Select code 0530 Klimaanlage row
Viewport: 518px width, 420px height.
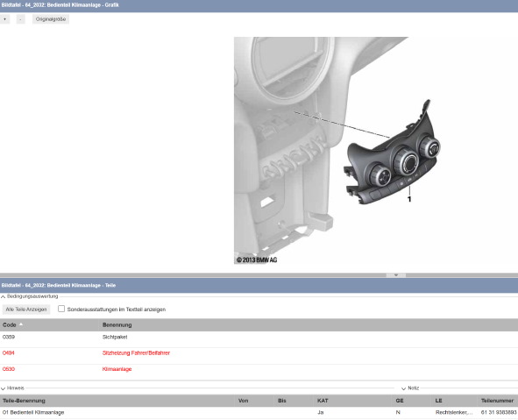pyautogui.click(x=259, y=369)
